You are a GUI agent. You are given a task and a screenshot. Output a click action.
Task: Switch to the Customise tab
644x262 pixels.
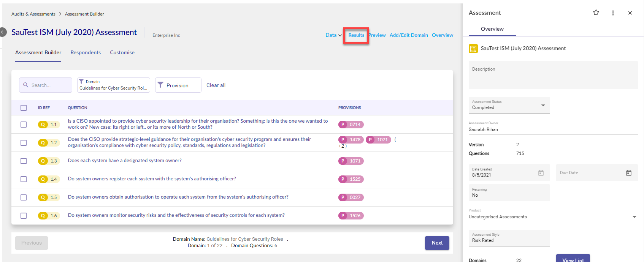coord(122,52)
